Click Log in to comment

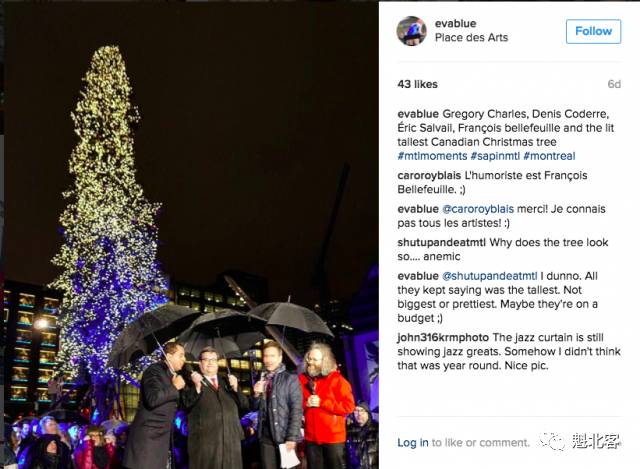pos(413,442)
